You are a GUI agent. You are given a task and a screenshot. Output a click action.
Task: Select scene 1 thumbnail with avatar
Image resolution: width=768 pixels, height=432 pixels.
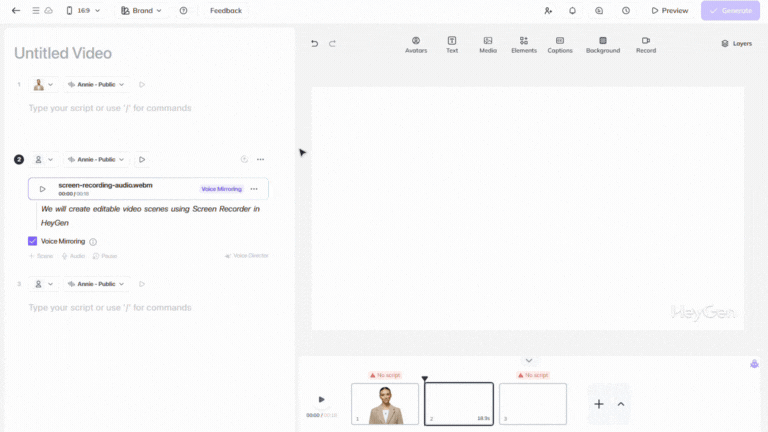(x=385, y=404)
